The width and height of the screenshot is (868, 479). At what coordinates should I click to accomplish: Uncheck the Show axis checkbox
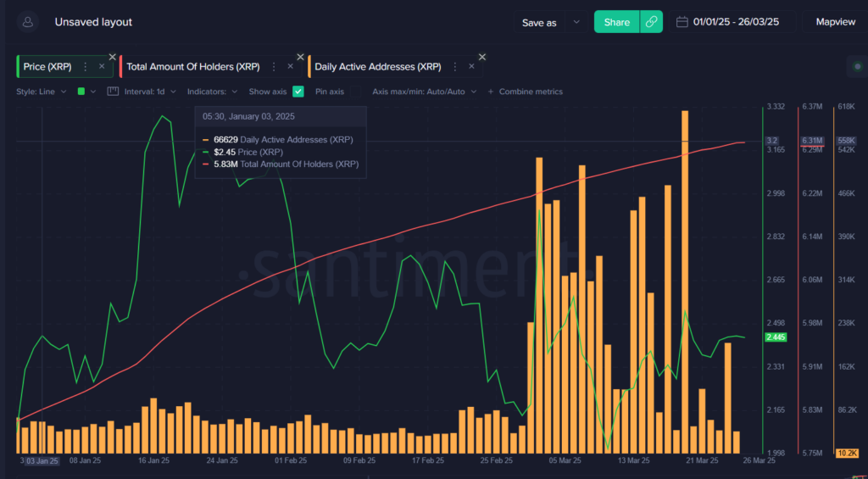298,92
